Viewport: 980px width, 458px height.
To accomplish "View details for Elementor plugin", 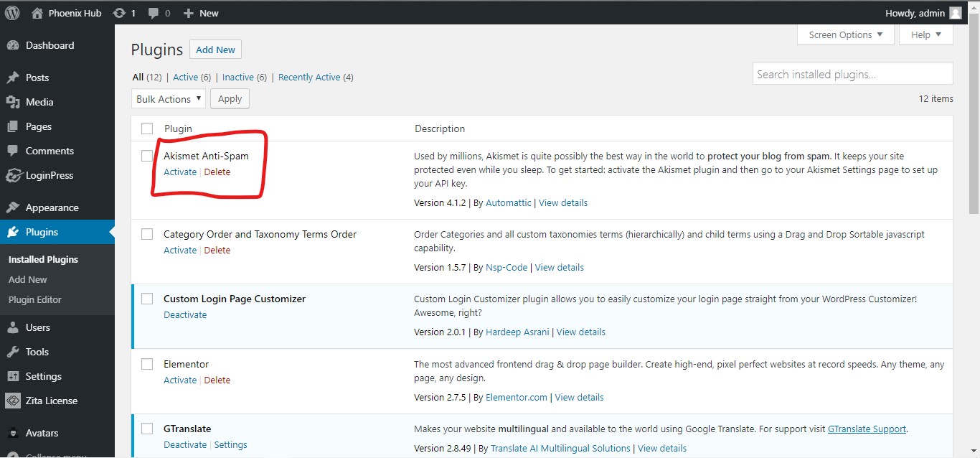I will tap(580, 397).
